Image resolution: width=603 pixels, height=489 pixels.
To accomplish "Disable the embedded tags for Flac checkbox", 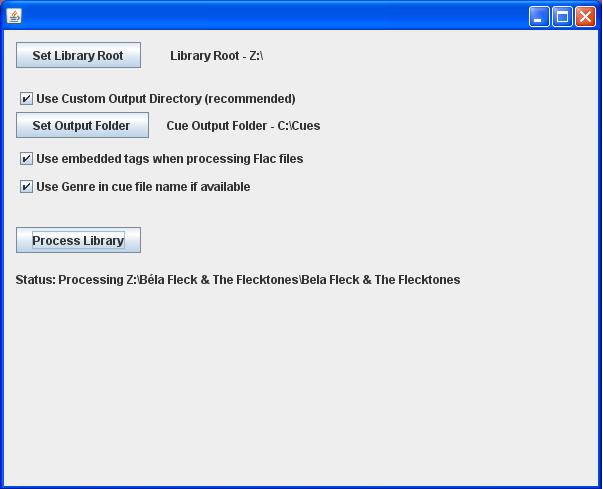I will tap(26, 159).
